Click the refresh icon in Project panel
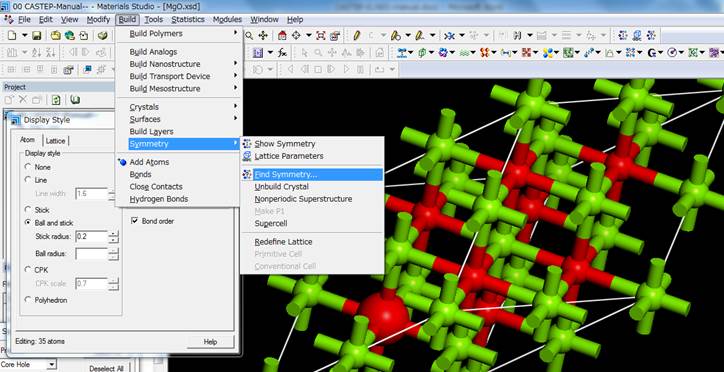The height and width of the screenshot is (372, 724). tap(56, 100)
